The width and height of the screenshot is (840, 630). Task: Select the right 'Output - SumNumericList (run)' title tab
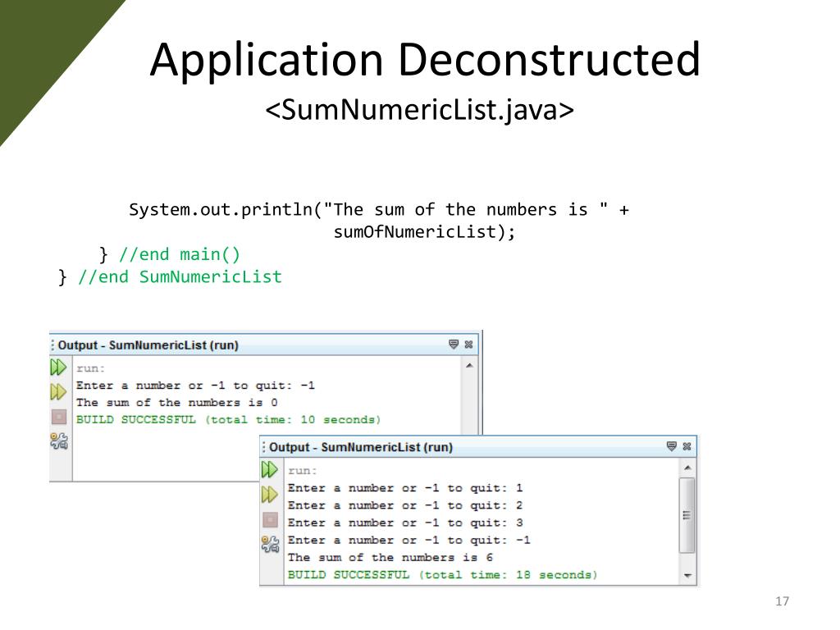[x=361, y=447]
